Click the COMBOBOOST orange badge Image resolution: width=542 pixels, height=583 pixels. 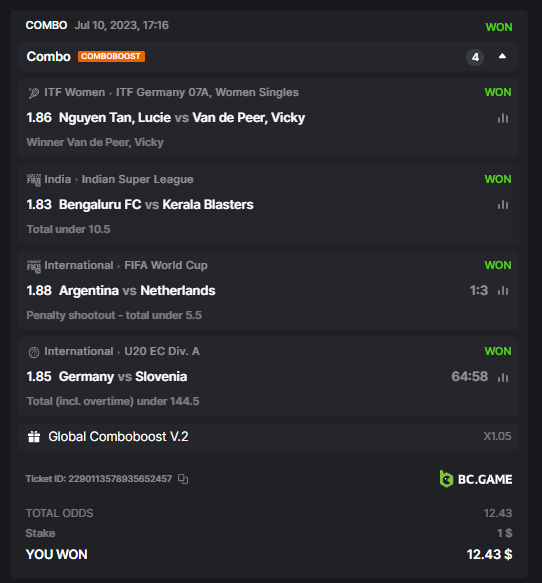111,56
